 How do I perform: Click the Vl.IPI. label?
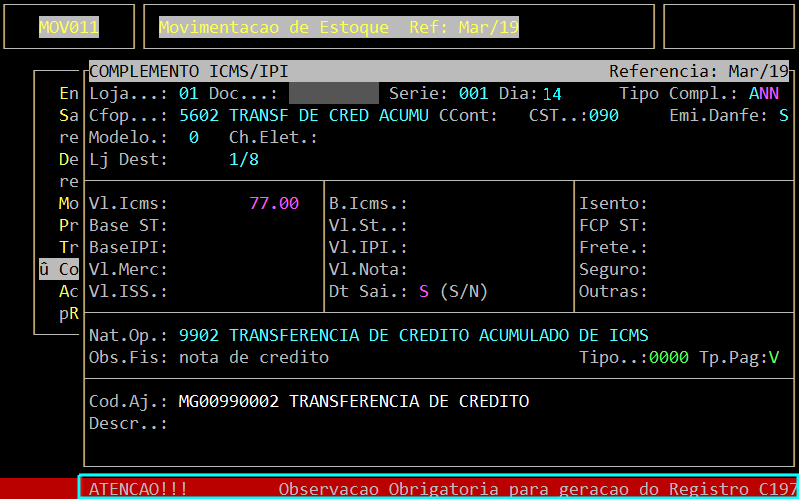pyautogui.click(x=368, y=247)
